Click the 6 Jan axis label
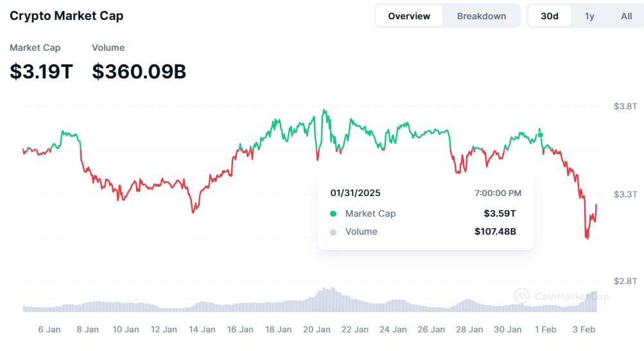 coord(49,329)
